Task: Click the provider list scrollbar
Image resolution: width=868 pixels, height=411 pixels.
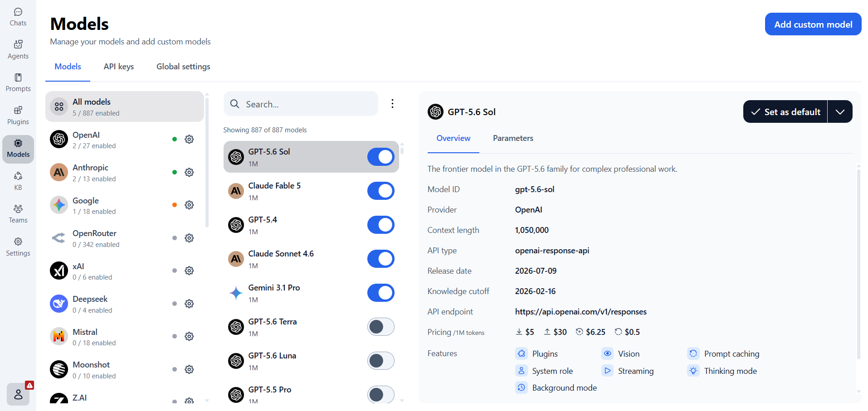Action: (x=207, y=162)
